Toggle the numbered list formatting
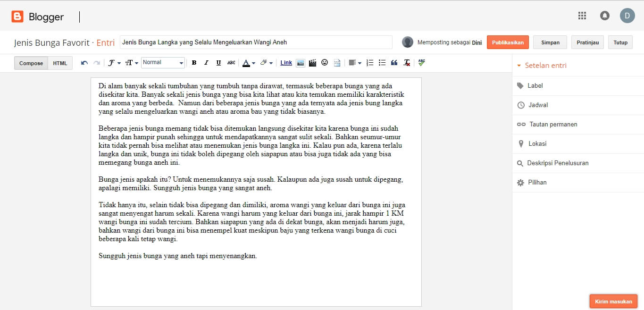 click(370, 62)
